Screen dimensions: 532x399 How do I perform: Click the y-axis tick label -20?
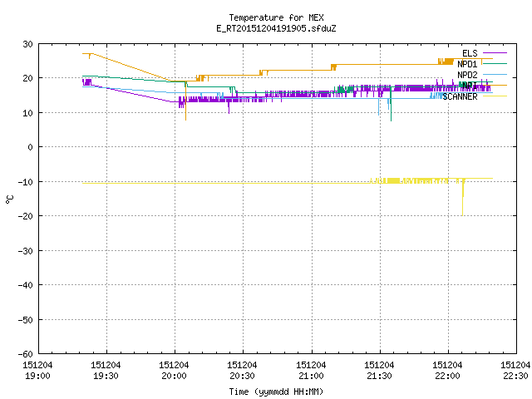pyautogui.click(x=26, y=216)
